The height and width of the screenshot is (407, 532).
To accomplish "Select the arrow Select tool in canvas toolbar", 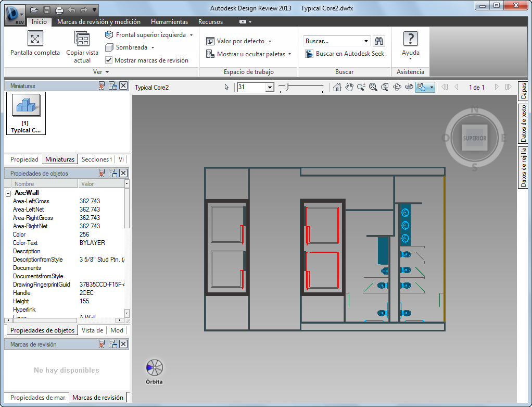I will click(226, 88).
